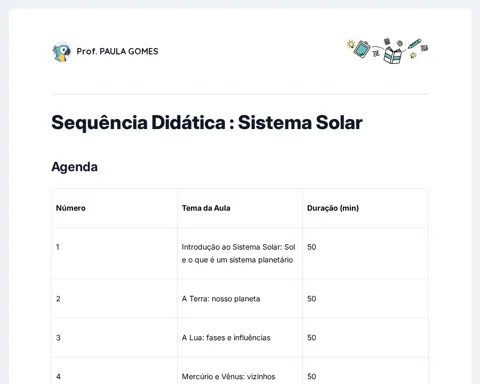Click the open book doodle icon
This screenshot has height=384, width=480.
point(392,55)
